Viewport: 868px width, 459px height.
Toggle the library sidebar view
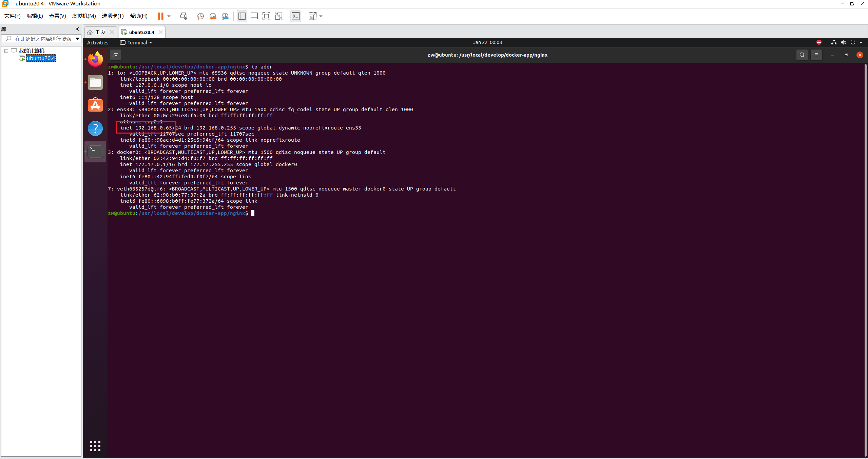242,16
